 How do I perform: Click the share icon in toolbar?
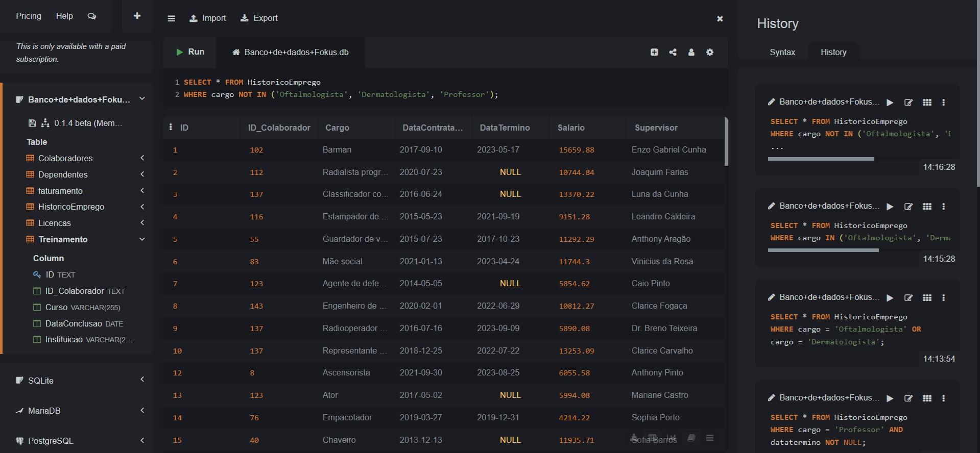tap(673, 52)
